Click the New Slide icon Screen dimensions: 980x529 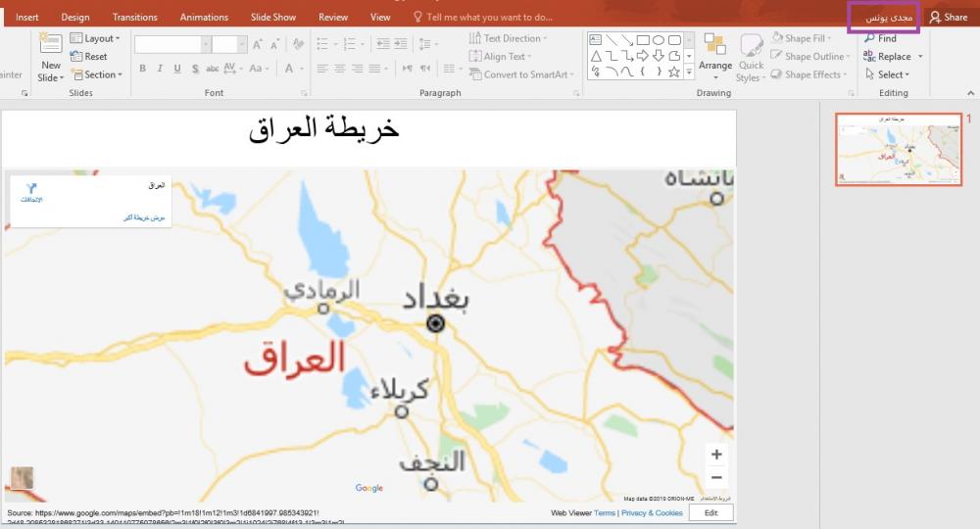tap(50, 44)
